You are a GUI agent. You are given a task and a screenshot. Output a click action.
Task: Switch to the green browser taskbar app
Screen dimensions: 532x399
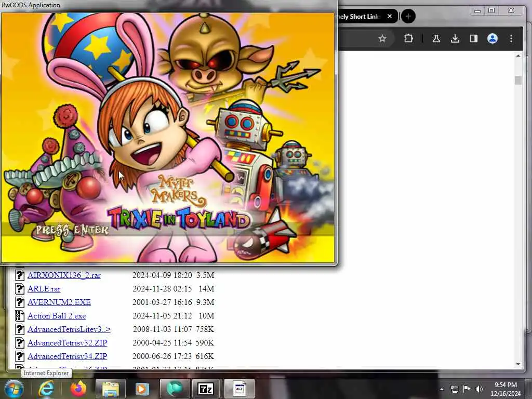[175, 389]
